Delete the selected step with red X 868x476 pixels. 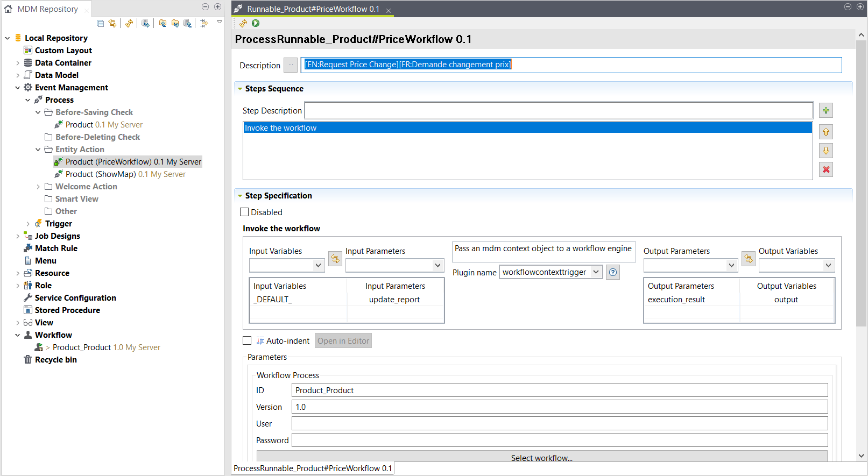tap(825, 169)
